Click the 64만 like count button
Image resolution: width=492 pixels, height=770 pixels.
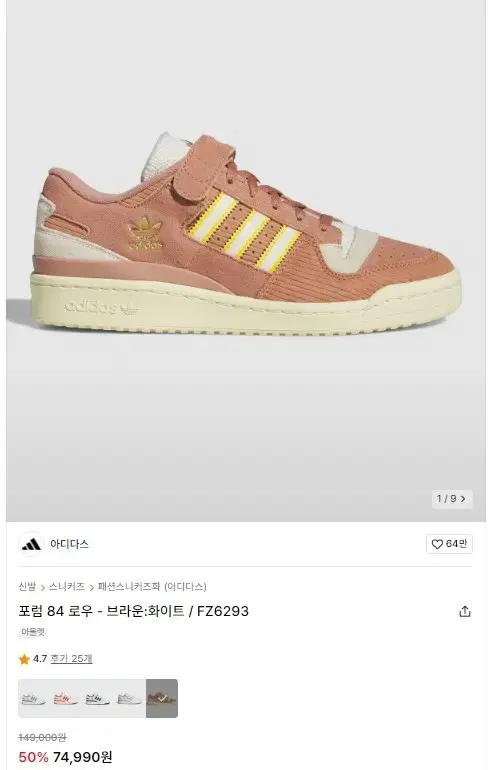(x=449, y=544)
